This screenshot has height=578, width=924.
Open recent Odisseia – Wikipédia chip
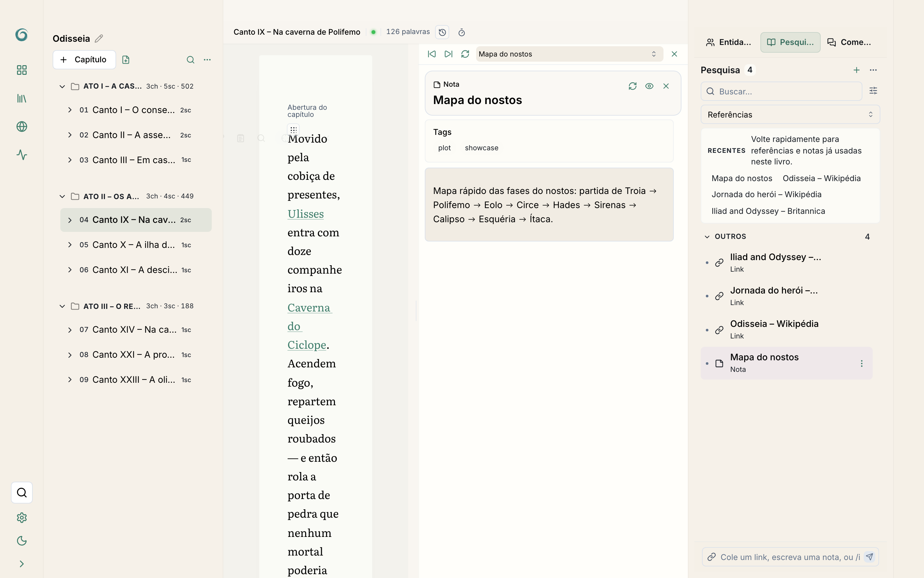click(822, 178)
